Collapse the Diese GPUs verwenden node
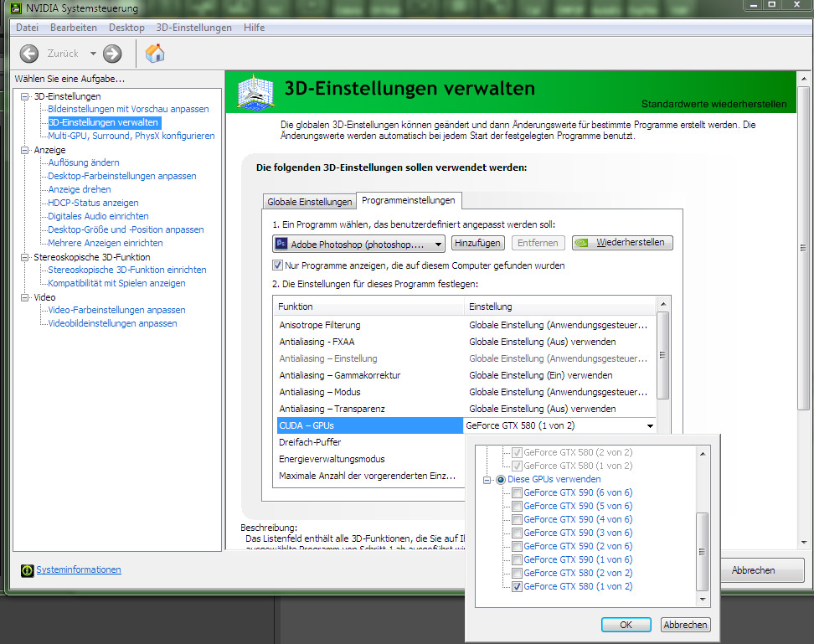Image resolution: width=814 pixels, height=644 pixels. (487, 480)
